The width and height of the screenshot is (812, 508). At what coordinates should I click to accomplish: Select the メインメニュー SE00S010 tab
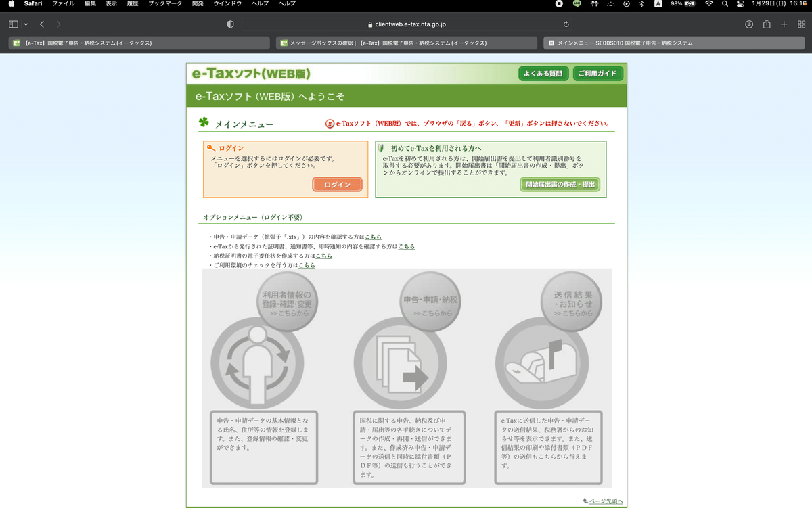(674, 43)
